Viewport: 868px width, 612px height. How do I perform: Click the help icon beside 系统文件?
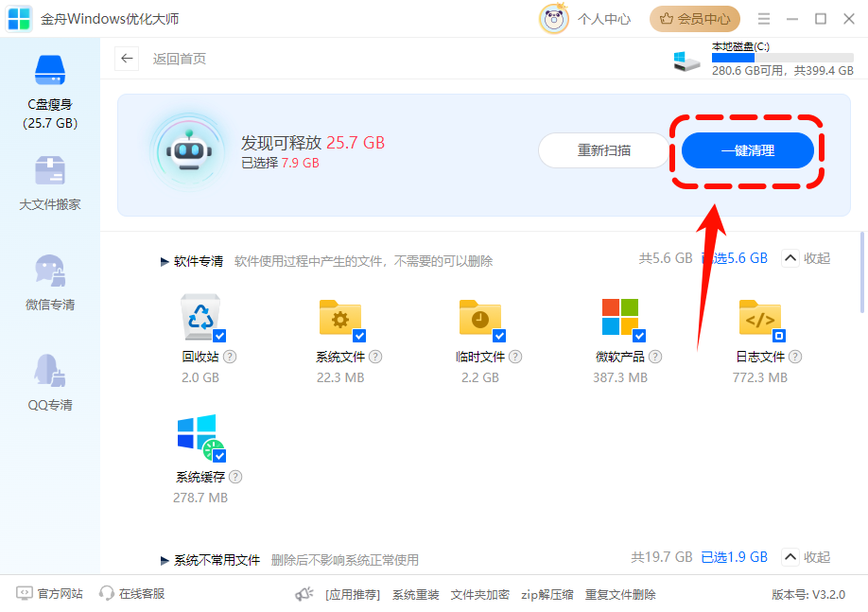point(375,357)
